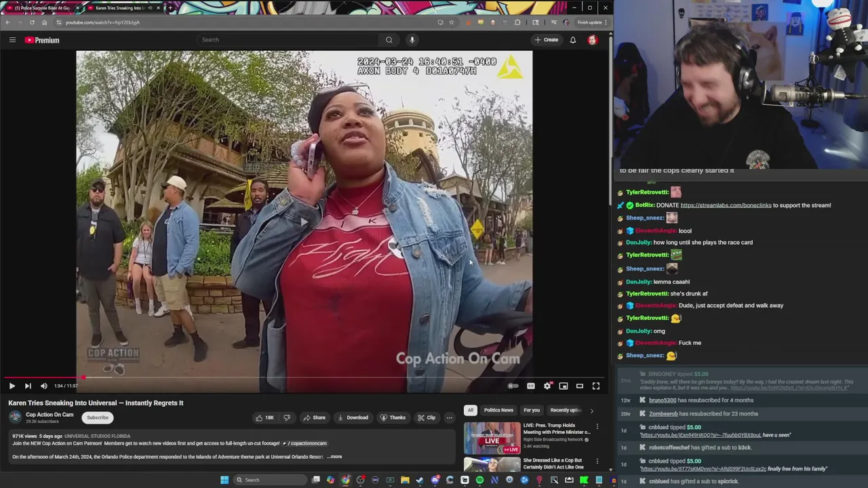Viewport: 868px width, 488px height.
Task: Open the YouTube notifications bell
Action: coord(573,40)
